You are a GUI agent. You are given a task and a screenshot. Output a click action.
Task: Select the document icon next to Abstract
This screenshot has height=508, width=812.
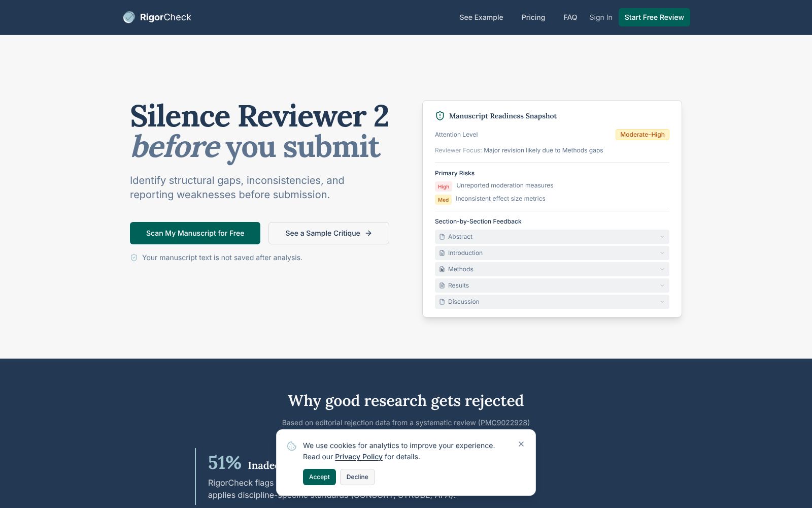[x=441, y=236]
